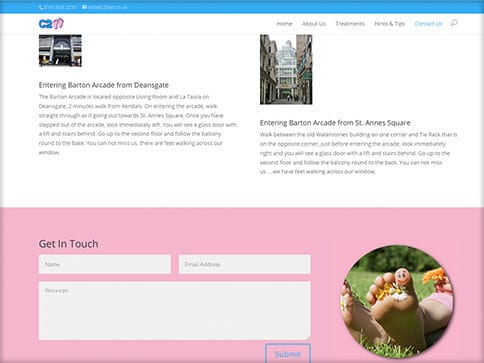Open Contact Us page link
The width and height of the screenshot is (484, 363).
(428, 24)
